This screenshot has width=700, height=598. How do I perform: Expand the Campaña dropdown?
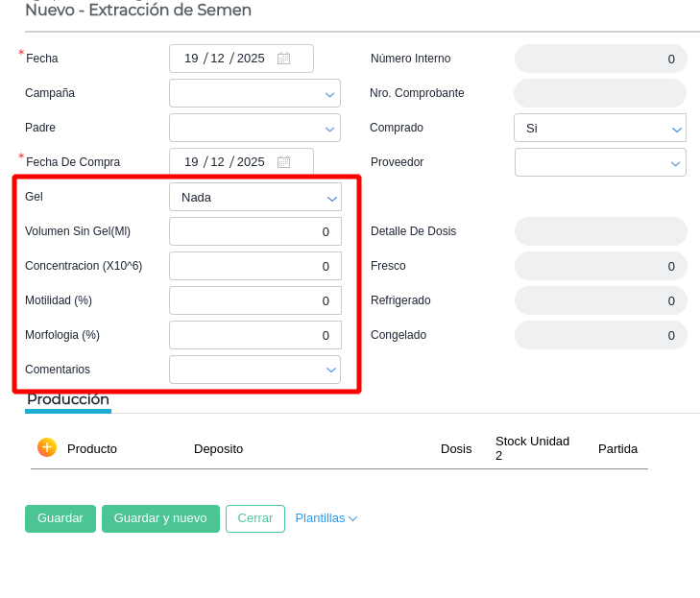click(x=254, y=93)
